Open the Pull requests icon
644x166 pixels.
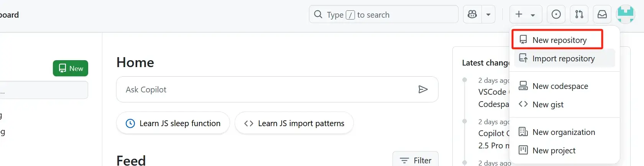(x=579, y=15)
